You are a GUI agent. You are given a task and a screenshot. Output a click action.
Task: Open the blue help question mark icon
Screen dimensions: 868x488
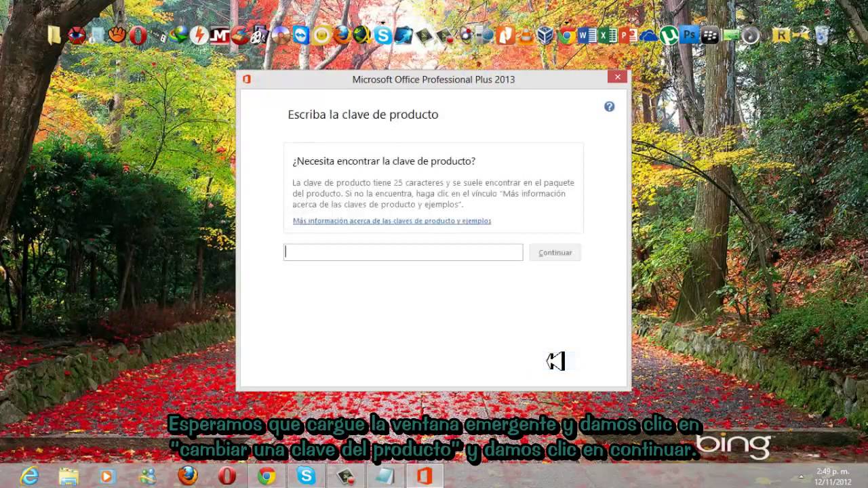pos(609,106)
